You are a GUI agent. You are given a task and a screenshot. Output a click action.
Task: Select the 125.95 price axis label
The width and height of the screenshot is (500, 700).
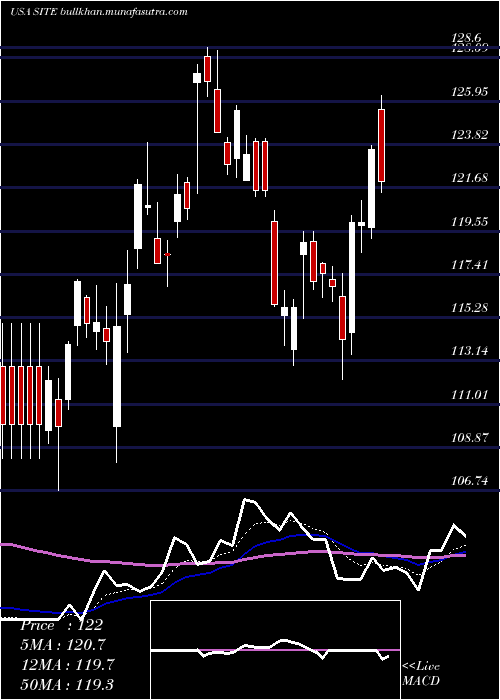(470, 92)
